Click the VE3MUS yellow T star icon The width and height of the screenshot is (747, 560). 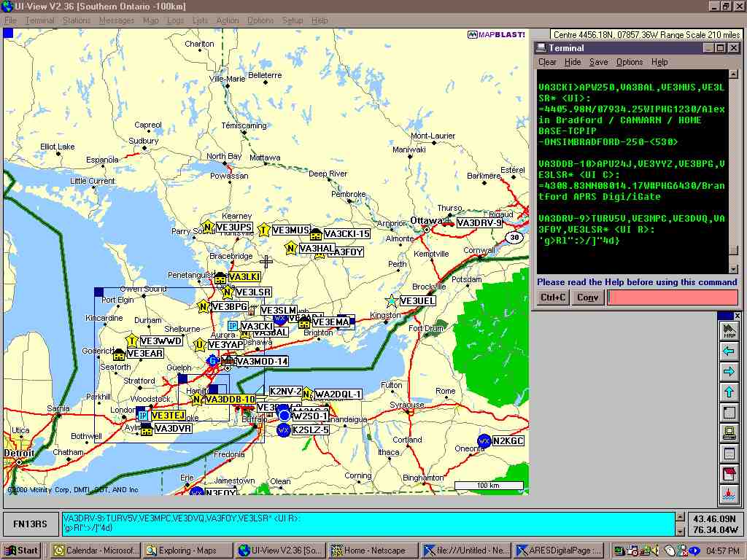[x=263, y=230]
